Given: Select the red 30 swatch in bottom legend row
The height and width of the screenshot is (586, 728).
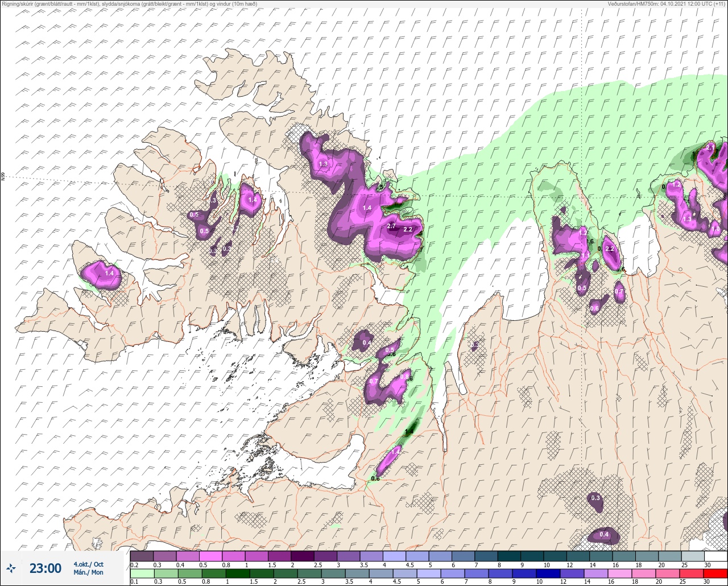Looking at the screenshot, I should [716, 573].
